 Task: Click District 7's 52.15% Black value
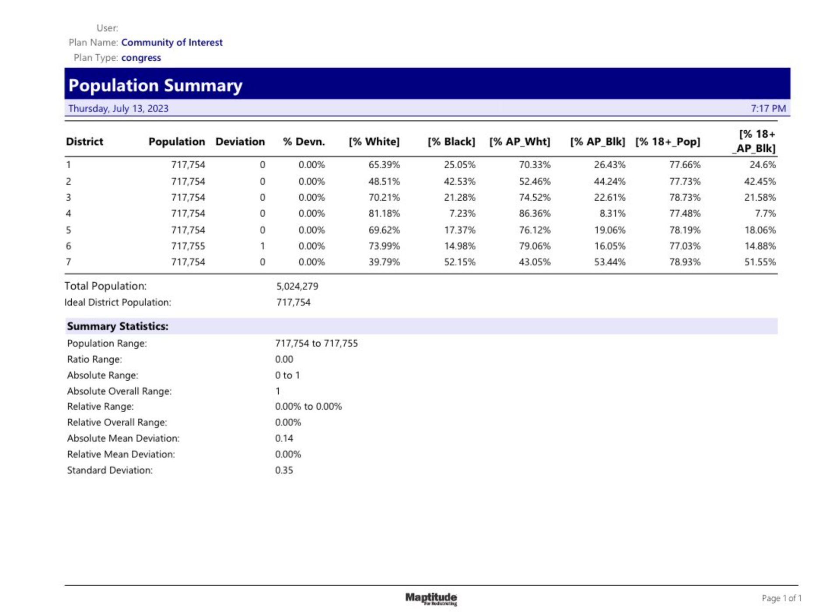pos(459,262)
